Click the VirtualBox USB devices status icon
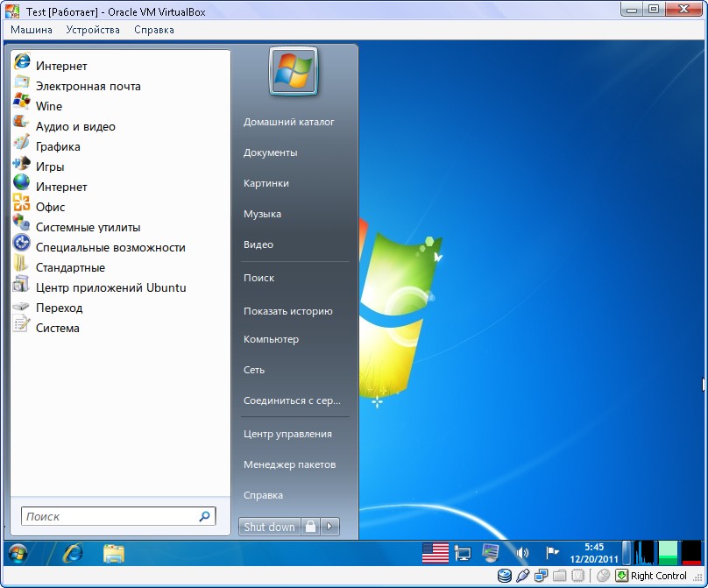This screenshot has width=708, height=588. click(x=523, y=576)
